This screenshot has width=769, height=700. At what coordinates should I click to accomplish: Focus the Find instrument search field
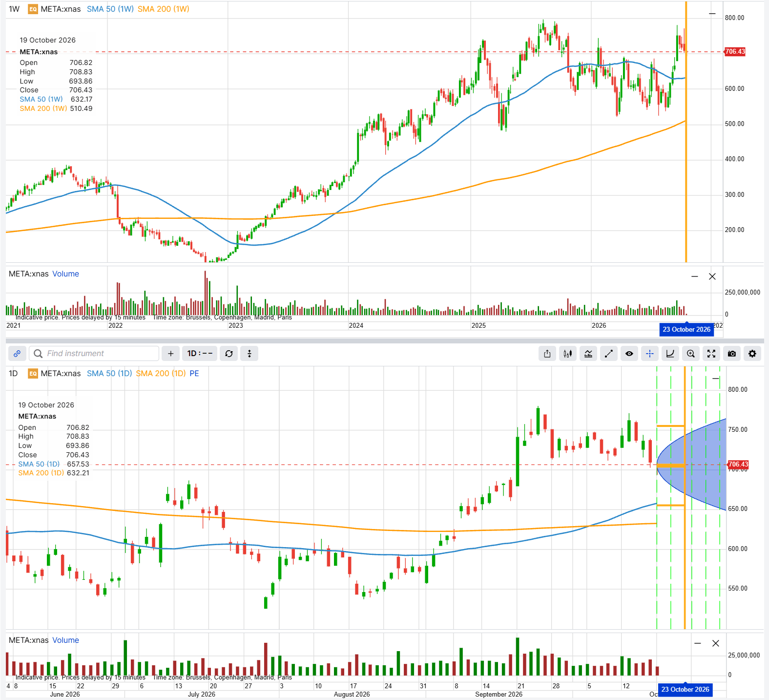[94, 353]
